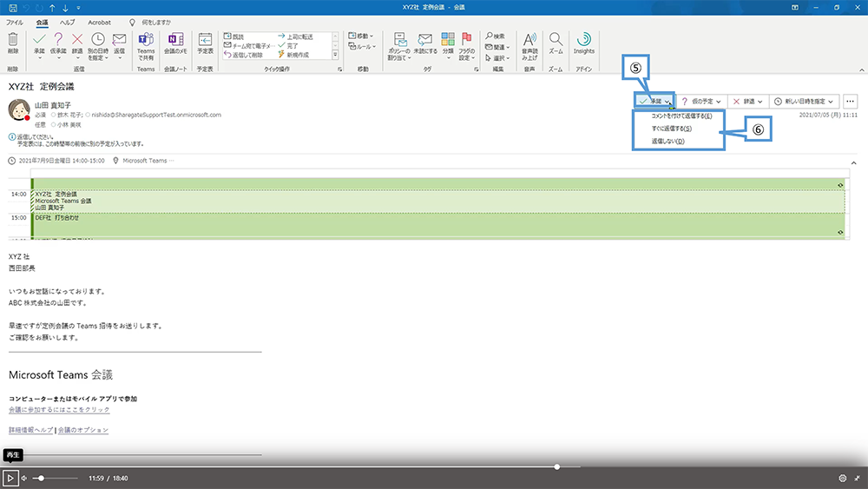Switch to the Meeting (会議) tab
868x489 pixels.
tap(42, 23)
